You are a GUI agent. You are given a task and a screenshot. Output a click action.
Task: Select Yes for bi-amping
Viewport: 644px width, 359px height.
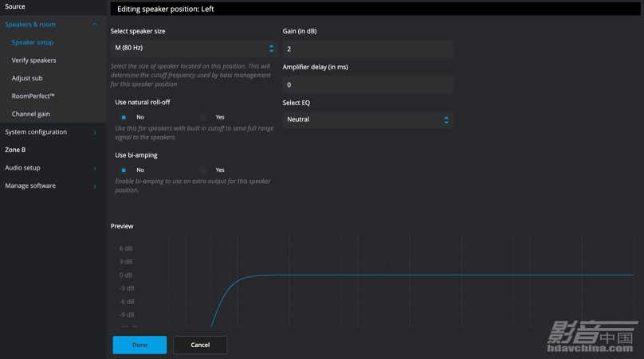coord(203,170)
